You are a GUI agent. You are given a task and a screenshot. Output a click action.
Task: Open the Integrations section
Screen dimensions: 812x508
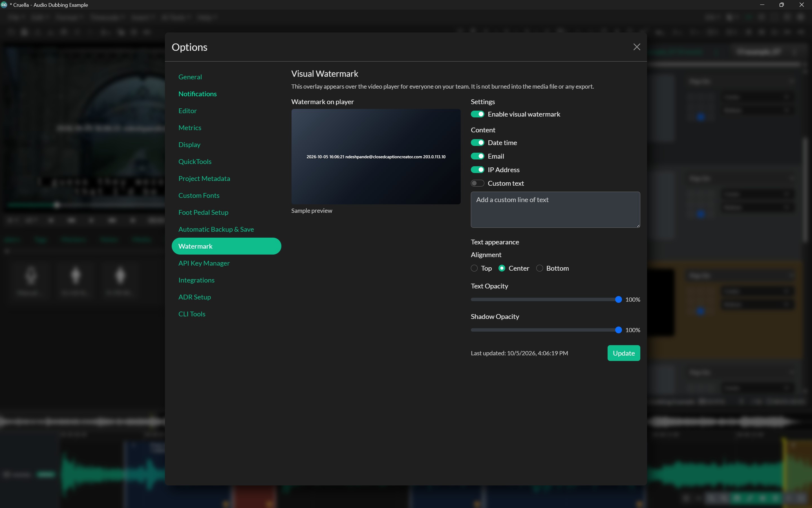(x=196, y=280)
